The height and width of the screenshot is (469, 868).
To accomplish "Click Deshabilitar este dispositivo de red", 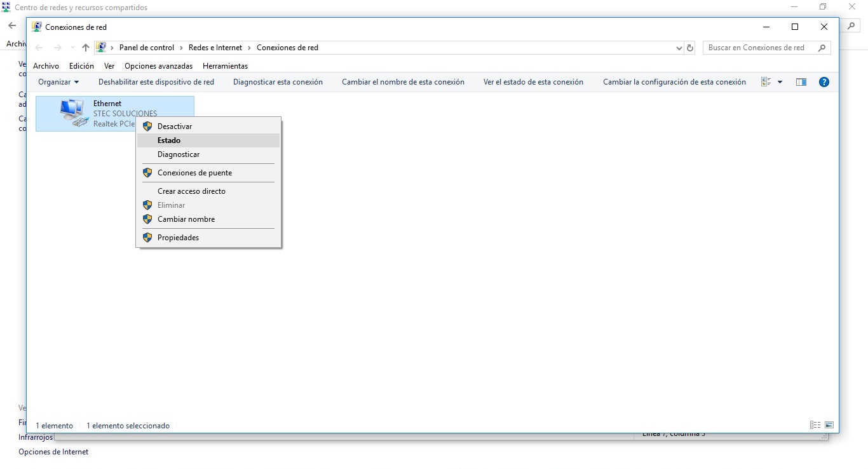I will 156,82.
